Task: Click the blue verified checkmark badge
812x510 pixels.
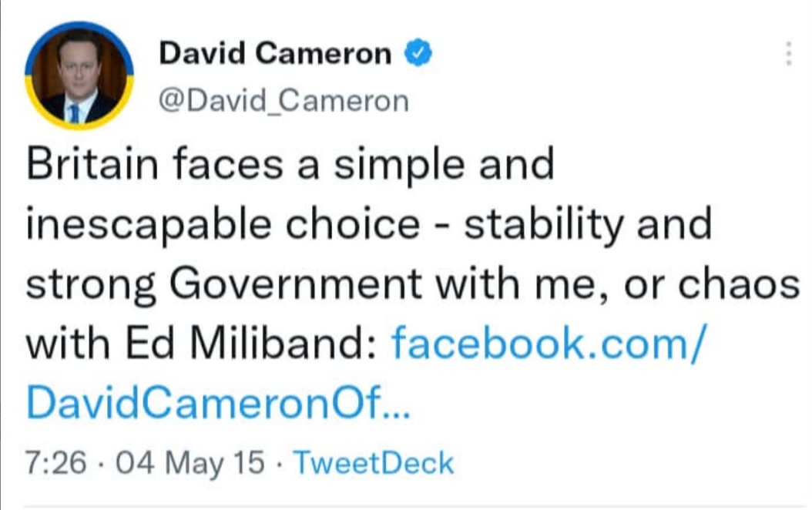Action: (x=417, y=54)
